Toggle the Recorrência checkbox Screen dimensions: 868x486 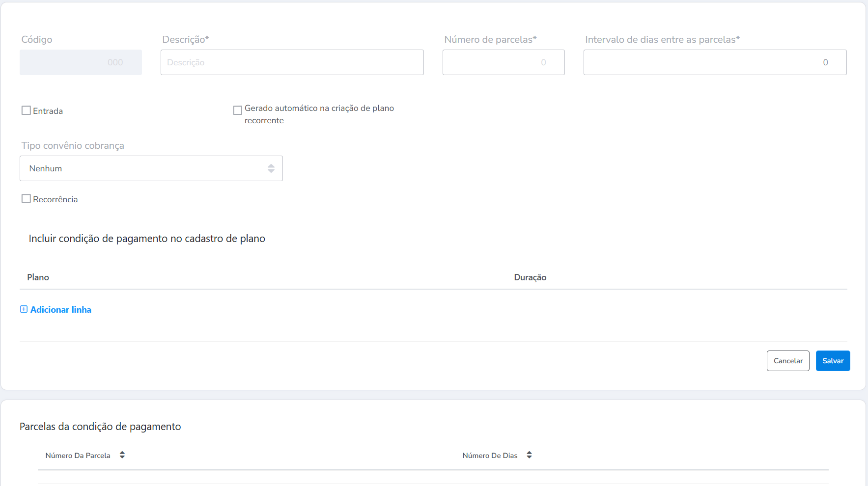click(27, 198)
